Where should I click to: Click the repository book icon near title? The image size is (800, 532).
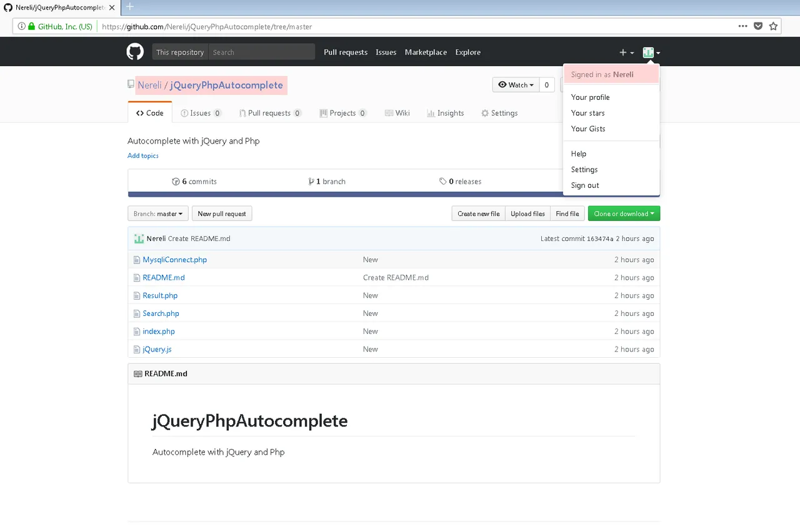131,84
